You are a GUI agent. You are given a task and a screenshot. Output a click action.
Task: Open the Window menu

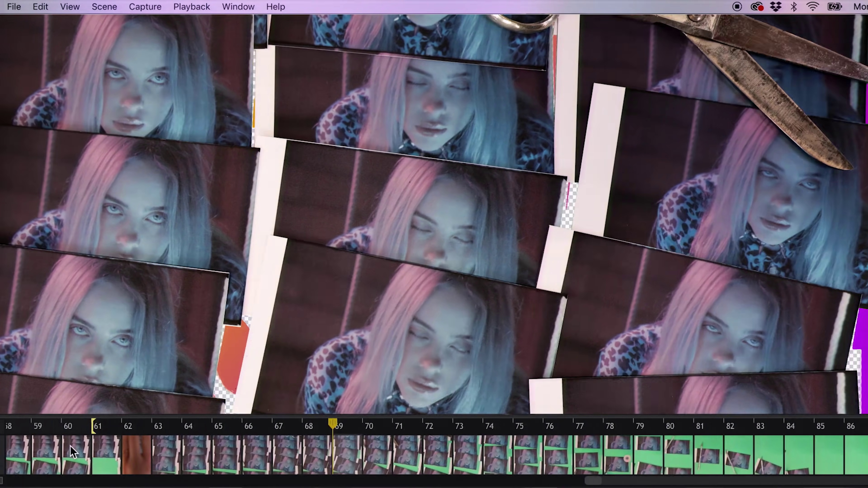pyautogui.click(x=238, y=7)
